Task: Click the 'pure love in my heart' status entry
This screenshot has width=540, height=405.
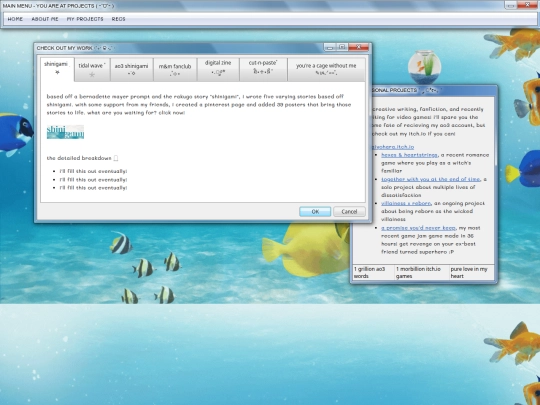Action: pos(471,272)
